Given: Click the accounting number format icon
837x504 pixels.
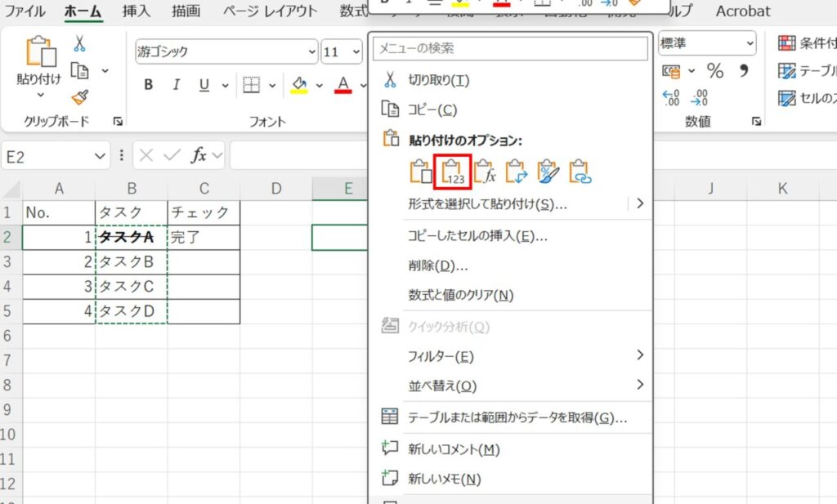Looking at the screenshot, I should click(x=671, y=70).
